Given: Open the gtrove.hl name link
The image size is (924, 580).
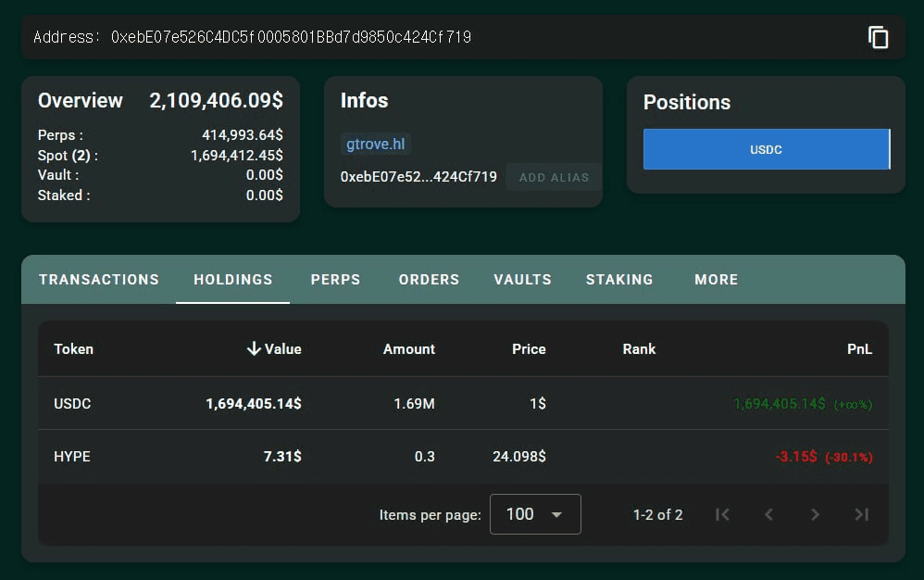Looking at the screenshot, I should pyautogui.click(x=375, y=145).
